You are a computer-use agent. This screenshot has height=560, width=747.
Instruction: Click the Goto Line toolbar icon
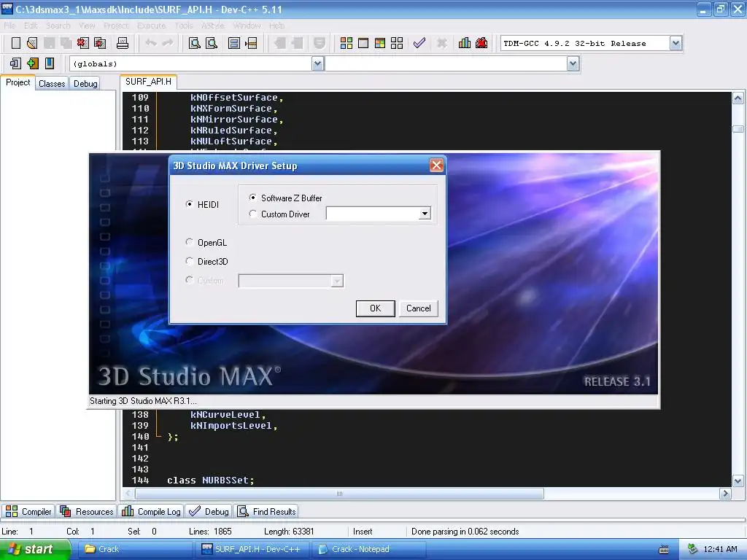[x=251, y=43]
